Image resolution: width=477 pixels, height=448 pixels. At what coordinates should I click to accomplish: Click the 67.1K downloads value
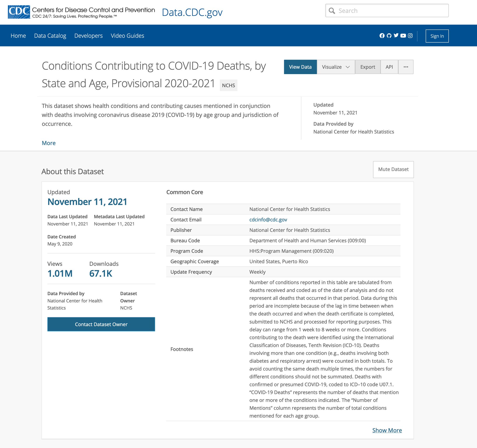click(101, 274)
